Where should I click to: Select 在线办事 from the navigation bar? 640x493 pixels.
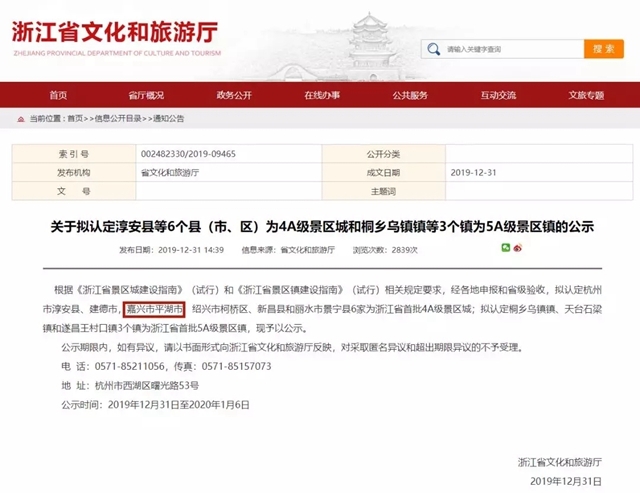pyautogui.click(x=321, y=95)
